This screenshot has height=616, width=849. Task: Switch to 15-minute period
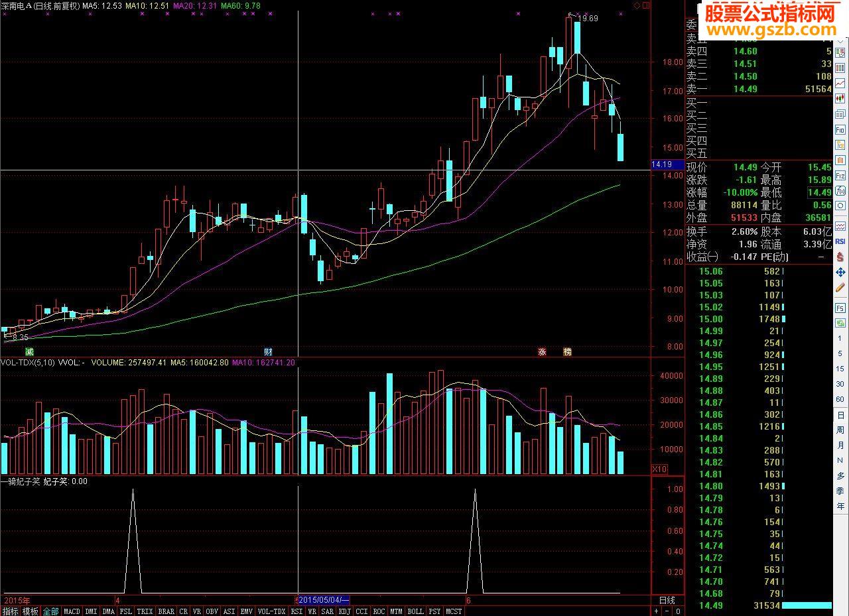point(840,369)
